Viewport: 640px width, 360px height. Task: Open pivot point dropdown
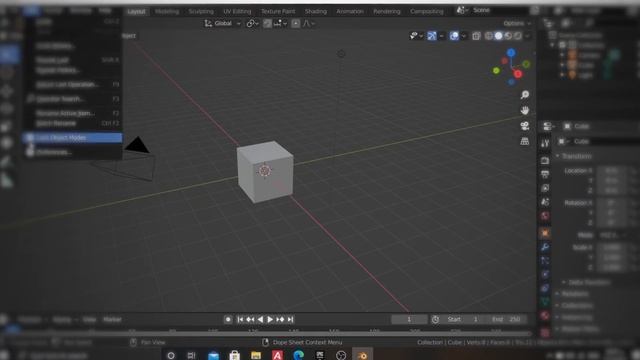click(x=252, y=24)
